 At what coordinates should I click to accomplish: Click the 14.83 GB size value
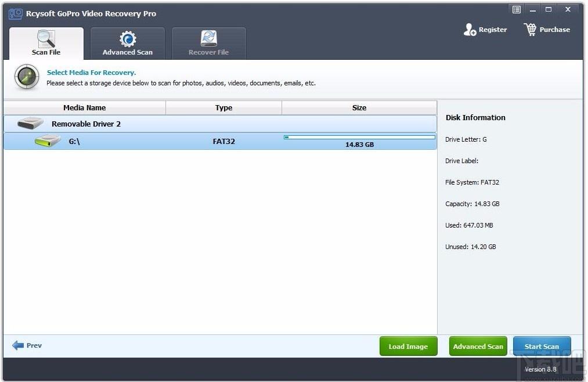360,145
